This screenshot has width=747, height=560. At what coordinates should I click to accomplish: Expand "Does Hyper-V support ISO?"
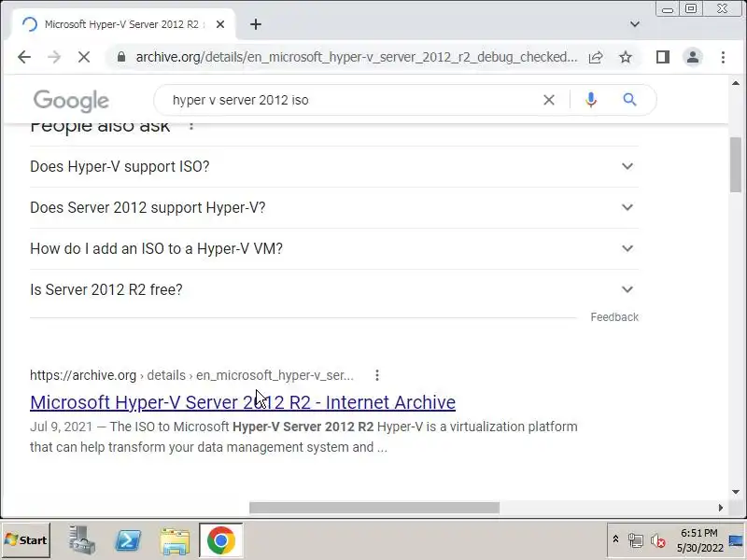coord(334,167)
